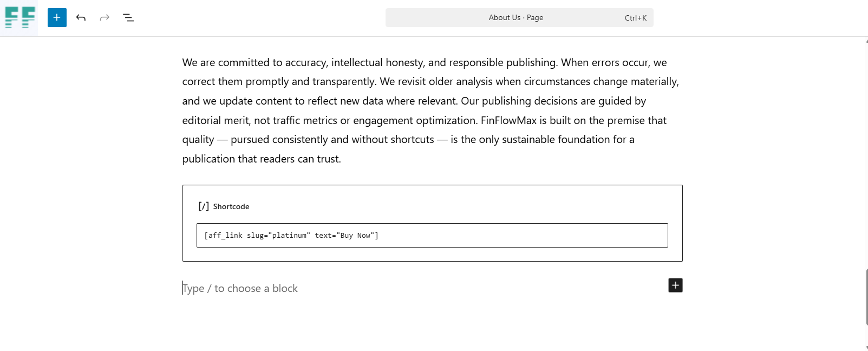Click the Shortcode block container border
Screen dimensions: 868x351
pyautogui.click(x=432, y=185)
